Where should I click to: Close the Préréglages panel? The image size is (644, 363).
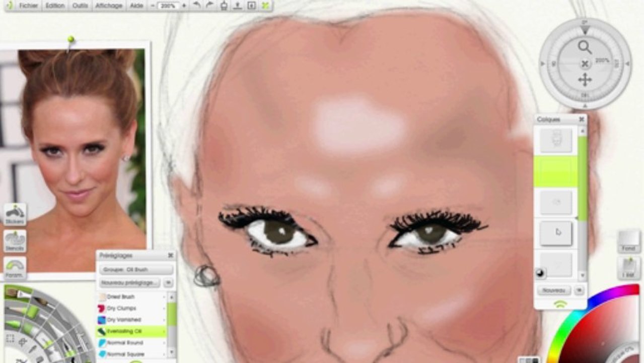coord(171,256)
